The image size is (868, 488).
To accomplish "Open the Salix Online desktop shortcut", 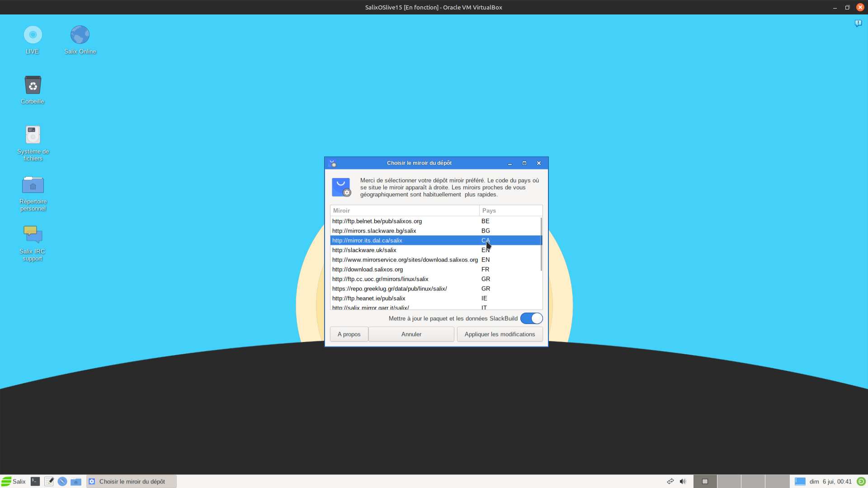I will point(80,35).
